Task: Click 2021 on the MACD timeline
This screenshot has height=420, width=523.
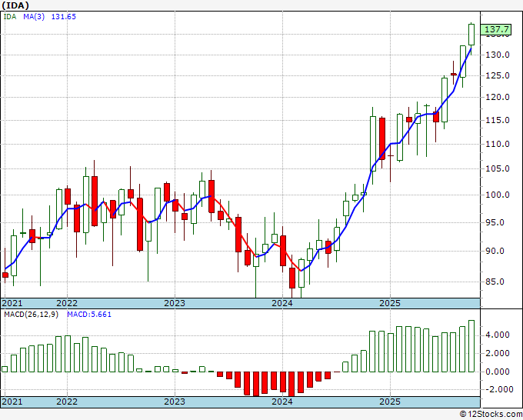Action: tap(12, 402)
